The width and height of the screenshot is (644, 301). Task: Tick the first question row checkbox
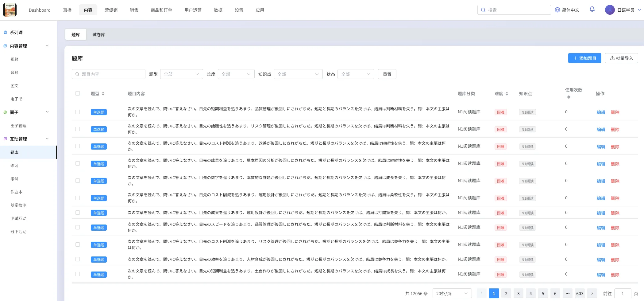[x=78, y=112]
